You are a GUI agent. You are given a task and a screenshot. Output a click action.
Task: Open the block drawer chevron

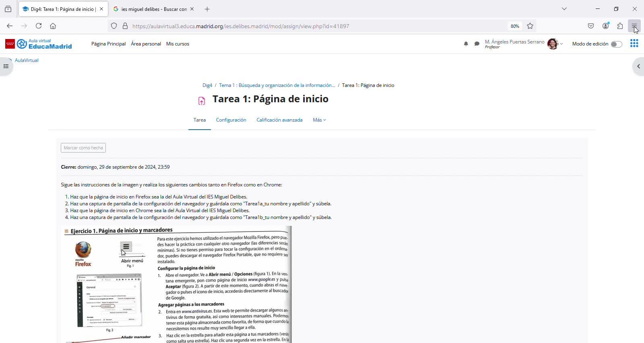(638, 66)
